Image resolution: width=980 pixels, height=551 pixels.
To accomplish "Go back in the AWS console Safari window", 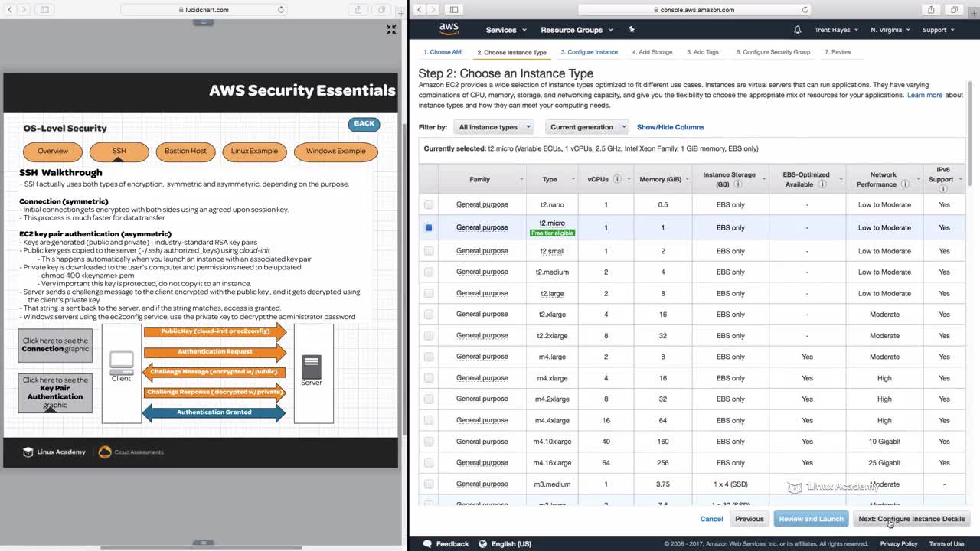I will [x=419, y=10].
